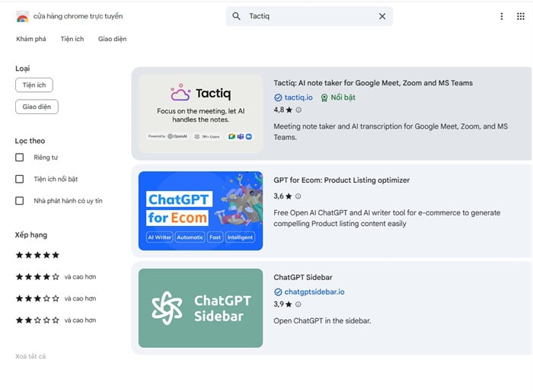Select three stars và cao hơn
Viewport: 533px width, 392px height.
(56, 298)
